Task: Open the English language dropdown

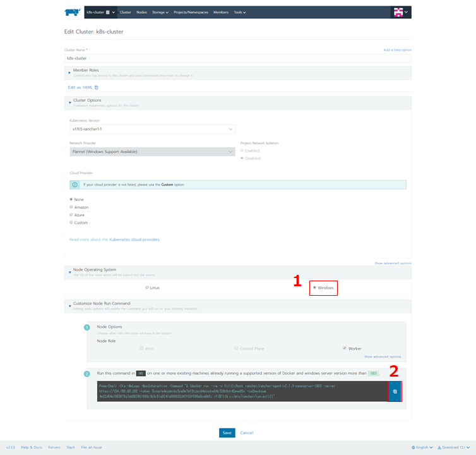Action: coord(422,447)
